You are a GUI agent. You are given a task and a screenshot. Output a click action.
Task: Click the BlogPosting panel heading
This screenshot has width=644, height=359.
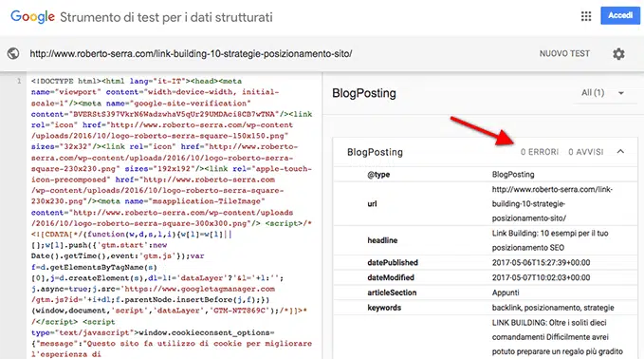(x=364, y=93)
